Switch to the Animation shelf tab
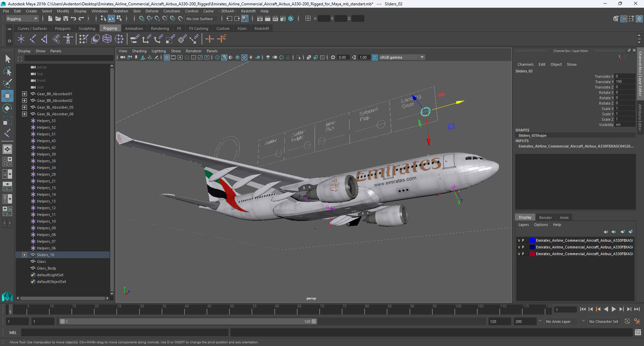Viewport: 644px width, 346px height. tap(134, 28)
